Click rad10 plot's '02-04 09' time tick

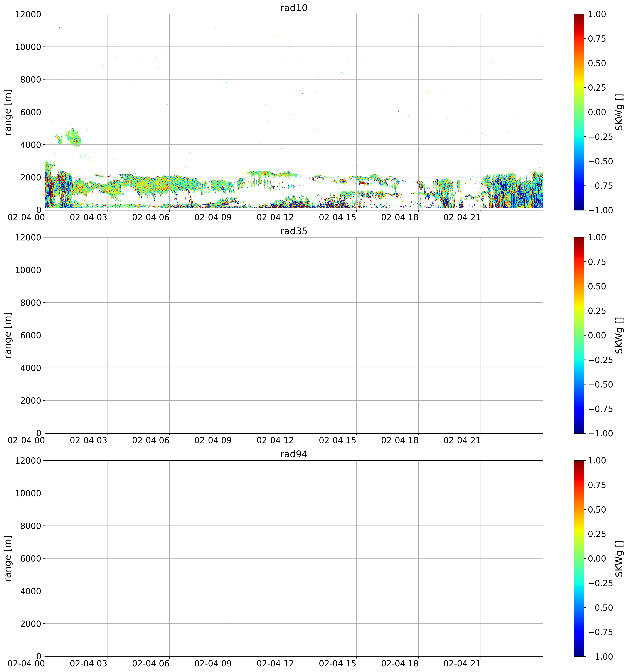(x=213, y=217)
